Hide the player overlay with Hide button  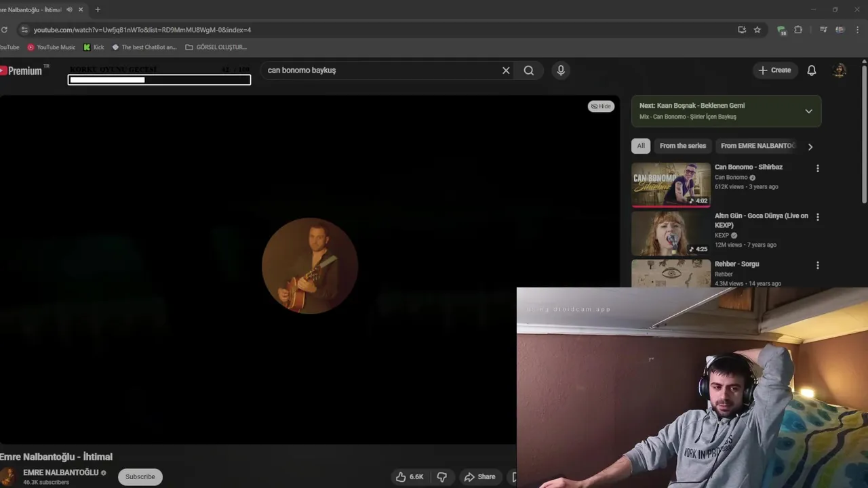tap(601, 106)
